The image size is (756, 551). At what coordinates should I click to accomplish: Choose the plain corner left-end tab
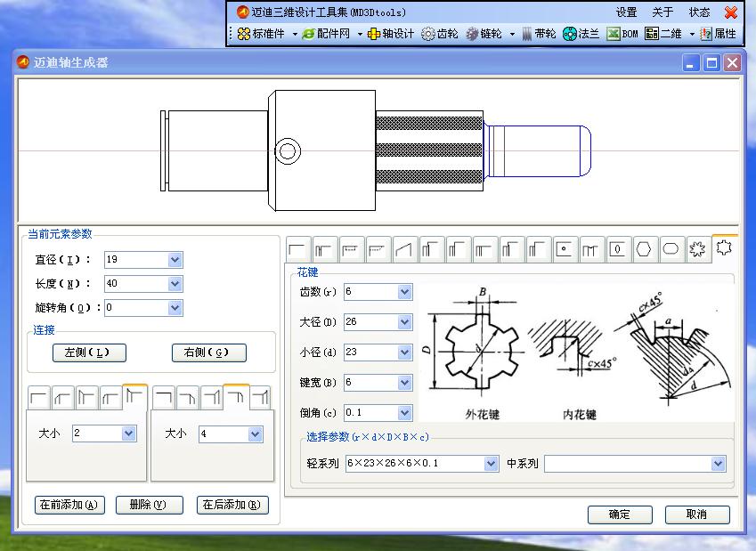point(38,398)
